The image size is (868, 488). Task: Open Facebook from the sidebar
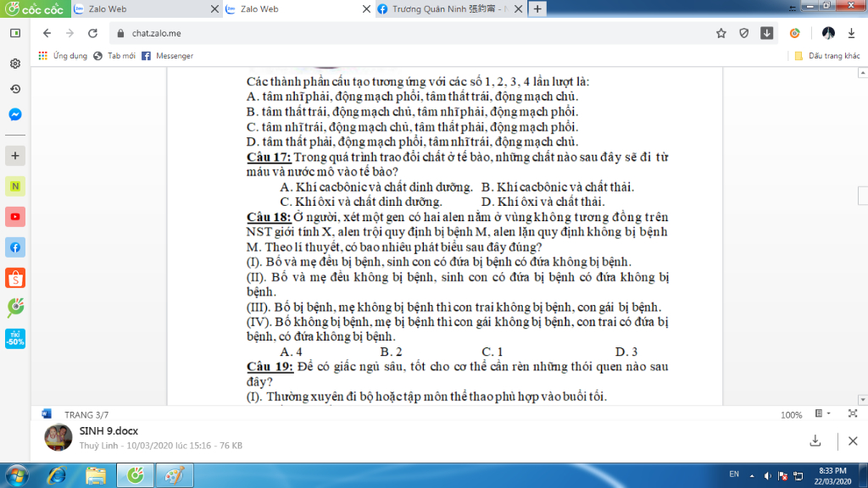point(15,247)
